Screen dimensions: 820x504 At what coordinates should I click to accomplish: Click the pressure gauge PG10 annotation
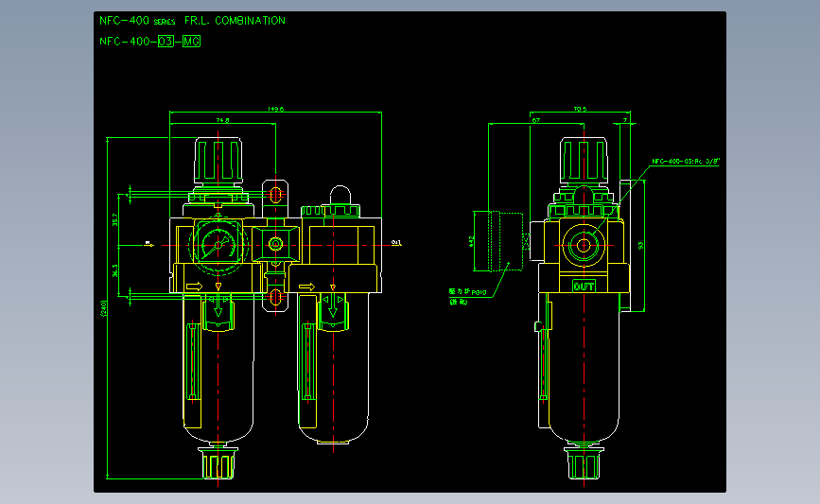[467, 297]
